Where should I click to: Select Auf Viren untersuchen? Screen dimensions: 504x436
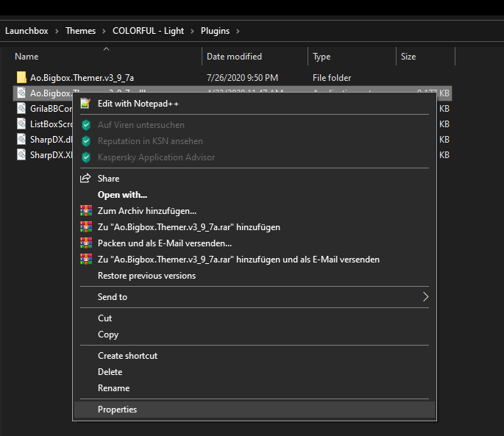[255, 125]
